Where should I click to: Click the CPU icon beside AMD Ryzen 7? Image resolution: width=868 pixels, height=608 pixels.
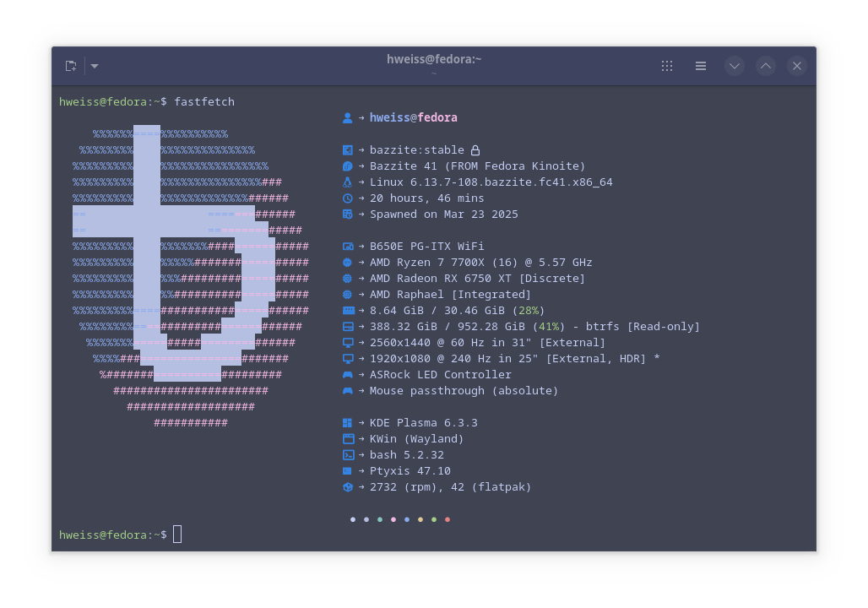pyautogui.click(x=348, y=263)
